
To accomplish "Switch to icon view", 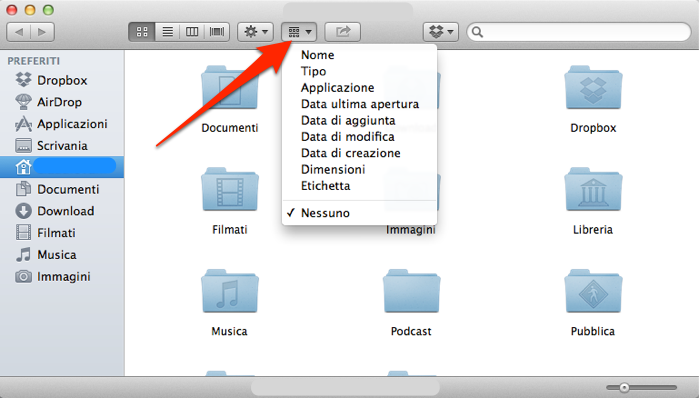I will point(142,32).
